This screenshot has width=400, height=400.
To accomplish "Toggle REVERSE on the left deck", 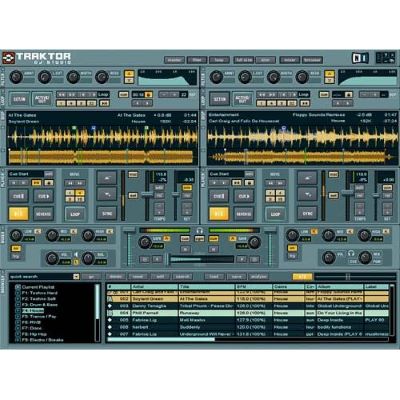I will [x=43, y=214].
